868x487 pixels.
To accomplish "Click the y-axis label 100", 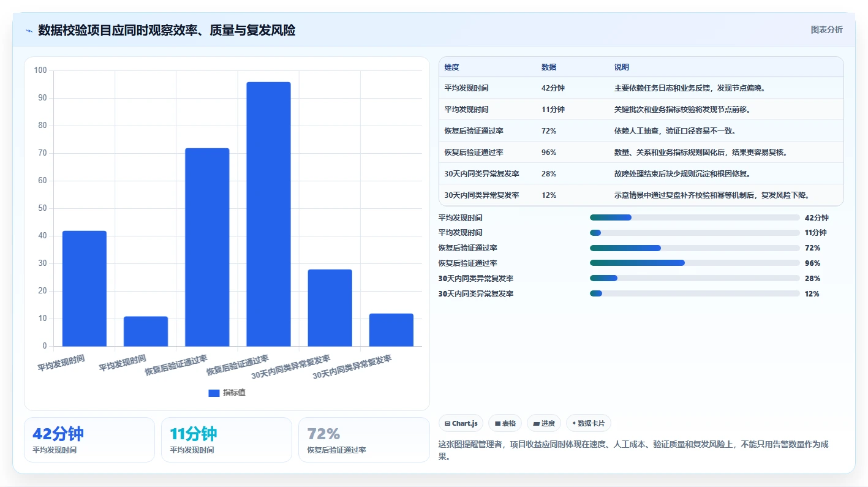I will pos(40,70).
